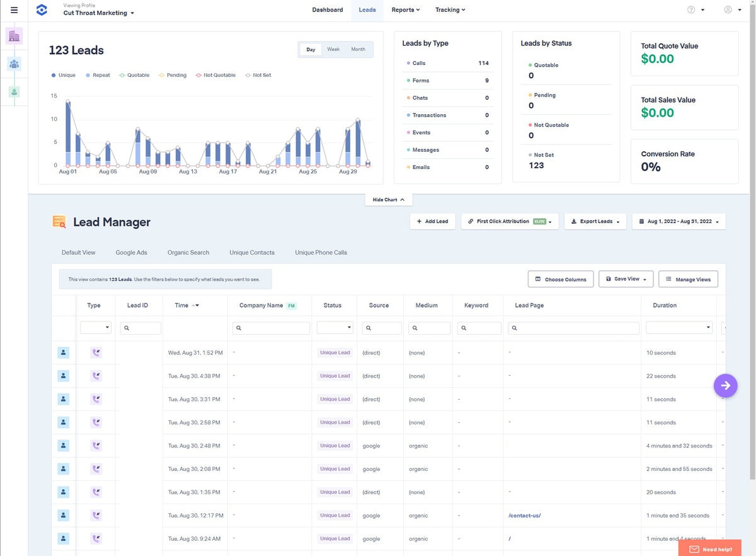Open the Type filter dropdown
Viewport: 756px width, 556px height.
pyautogui.click(x=96, y=328)
